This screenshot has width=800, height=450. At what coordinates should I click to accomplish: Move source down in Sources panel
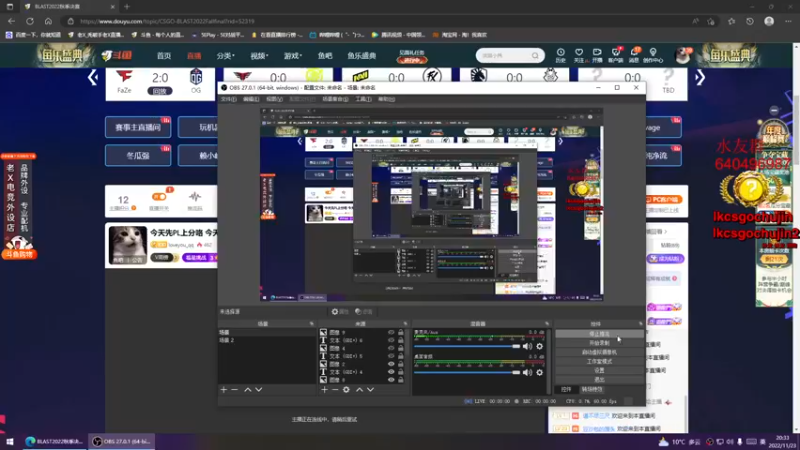[370, 390]
